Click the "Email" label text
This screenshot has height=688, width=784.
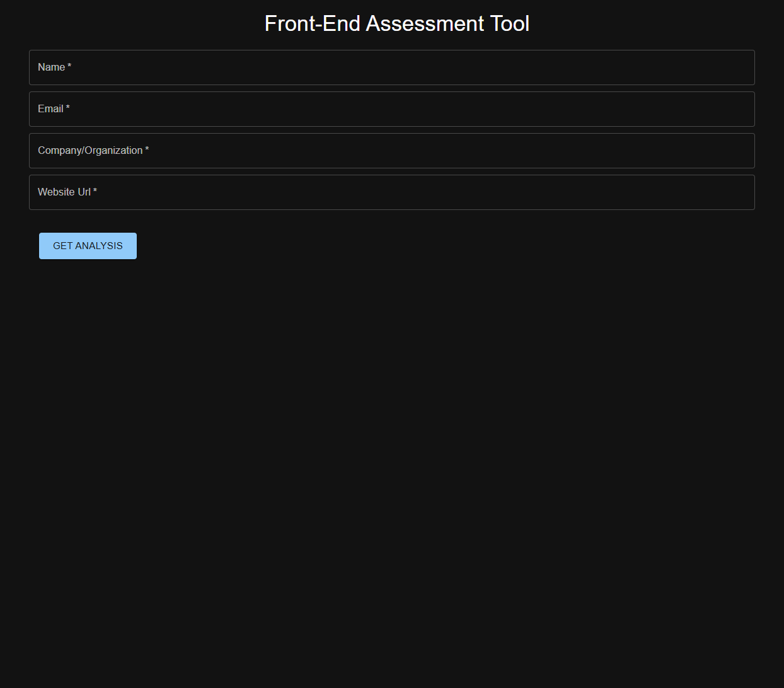(50, 109)
